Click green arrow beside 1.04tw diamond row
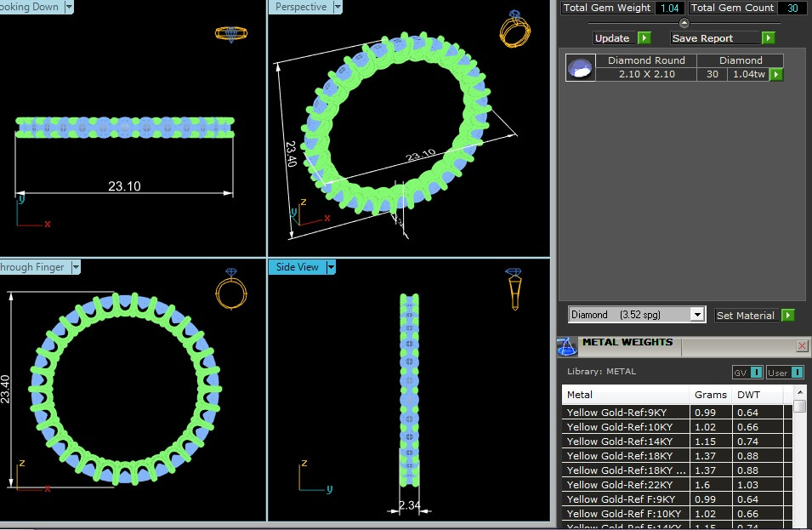The image size is (812, 530). click(775, 75)
